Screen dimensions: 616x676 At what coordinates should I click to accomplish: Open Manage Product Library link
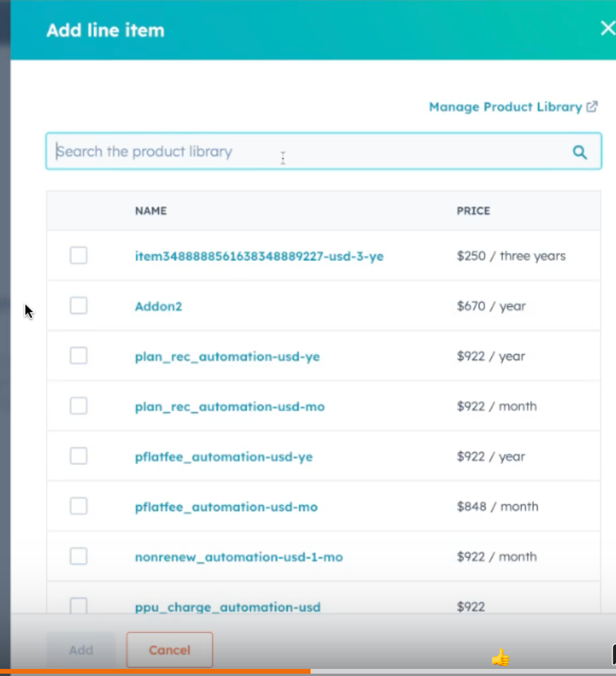(x=505, y=107)
